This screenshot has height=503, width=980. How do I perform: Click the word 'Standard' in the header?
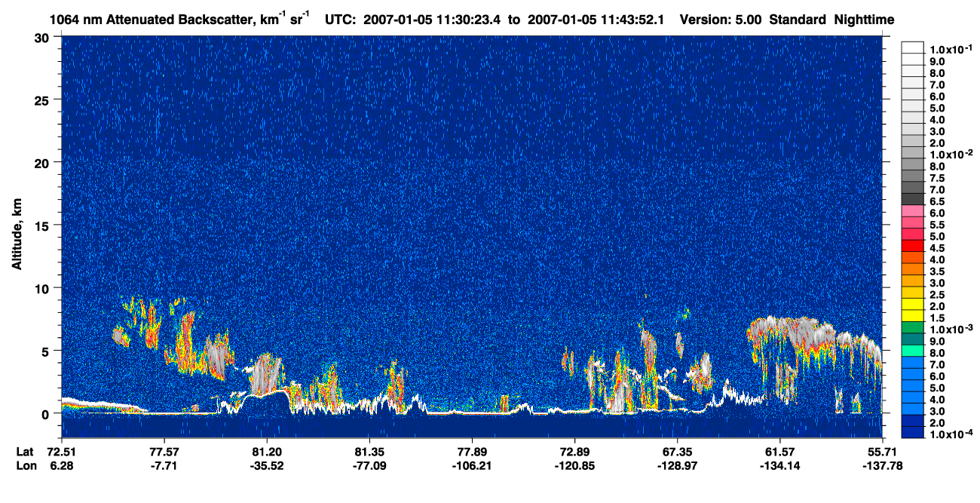(x=799, y=20)
